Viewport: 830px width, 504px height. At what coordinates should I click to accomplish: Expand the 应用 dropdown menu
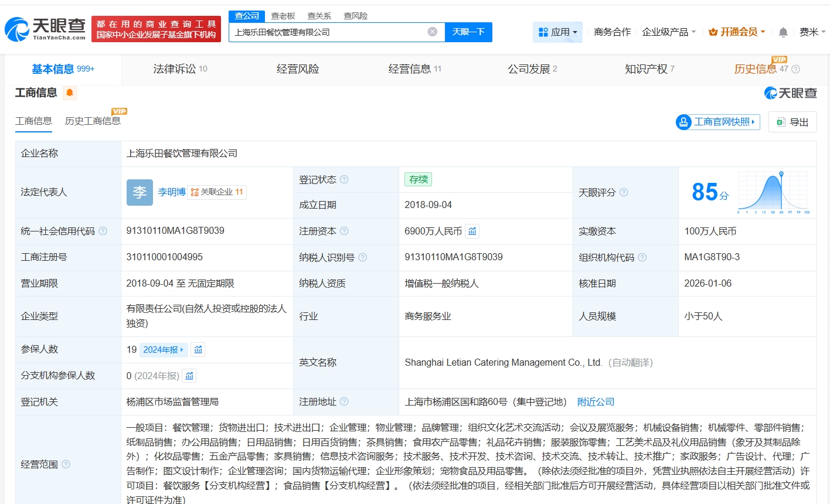pyautogui.click(x=557, y=32)
